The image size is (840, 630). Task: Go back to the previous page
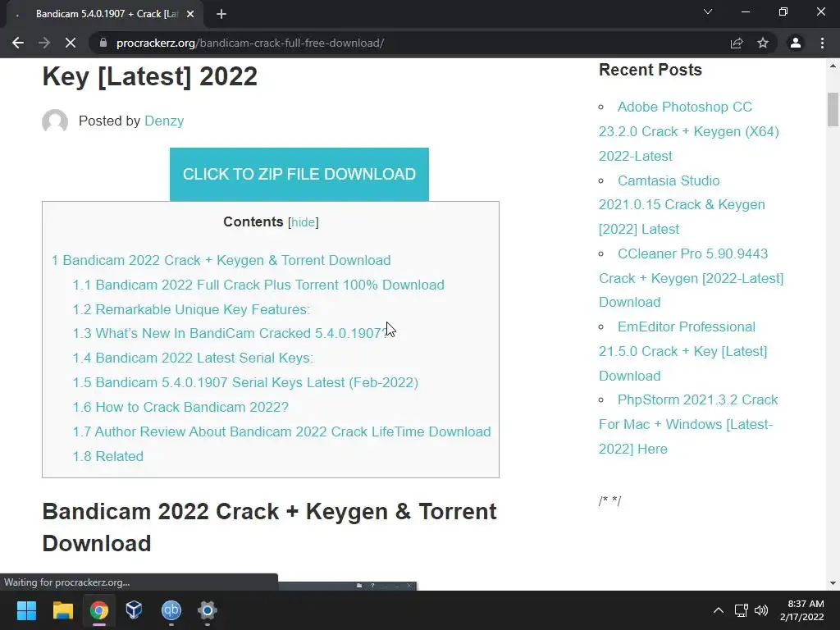(x=18, y=43)
